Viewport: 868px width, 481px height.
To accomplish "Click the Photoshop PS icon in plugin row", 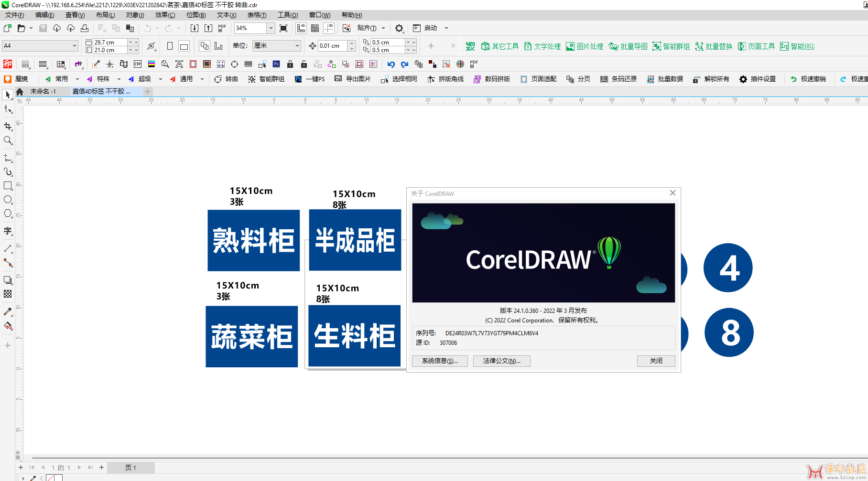I will pos(276,64).
